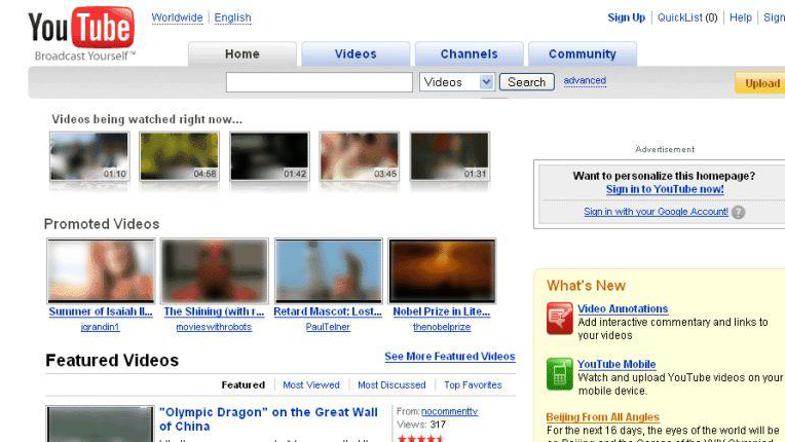The height and width of the screenshot is (442, 785).
Task: Focus the search text field
Action: coord(319,82)
